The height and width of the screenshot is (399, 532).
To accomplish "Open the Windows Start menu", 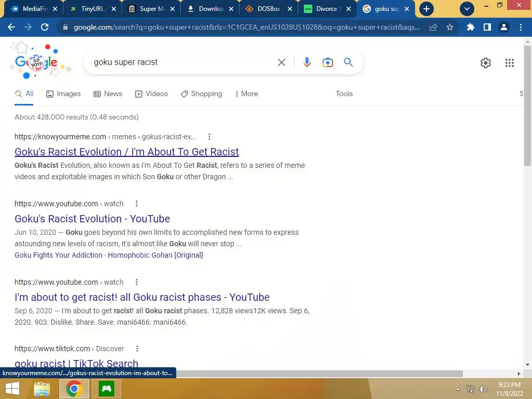I will click(x=12, y=389).
